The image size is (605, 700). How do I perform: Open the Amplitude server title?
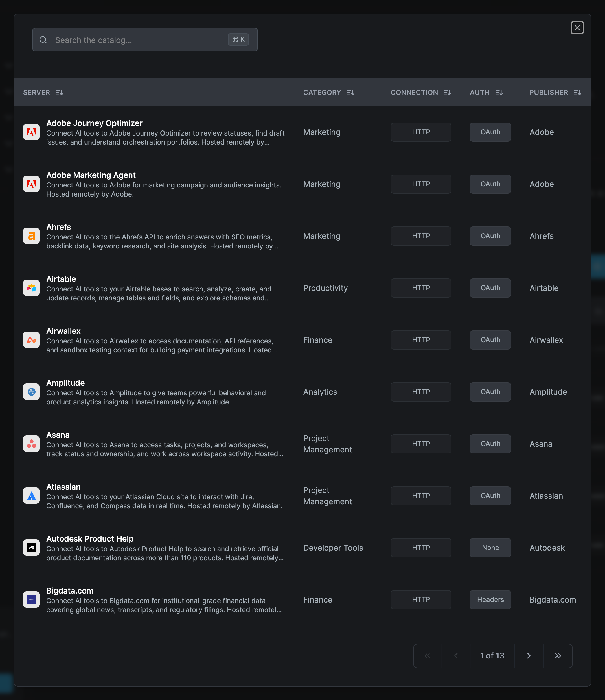pos(65,383)
